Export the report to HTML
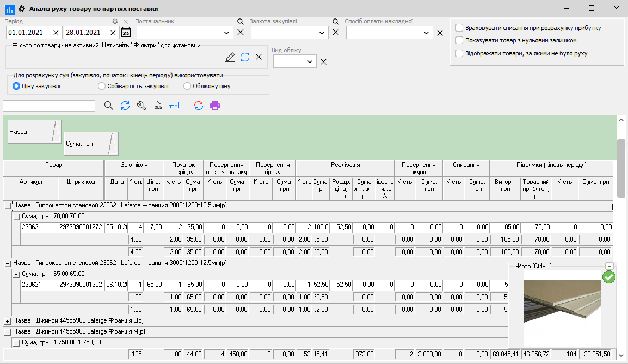628x364 pixels. [174, 106]
